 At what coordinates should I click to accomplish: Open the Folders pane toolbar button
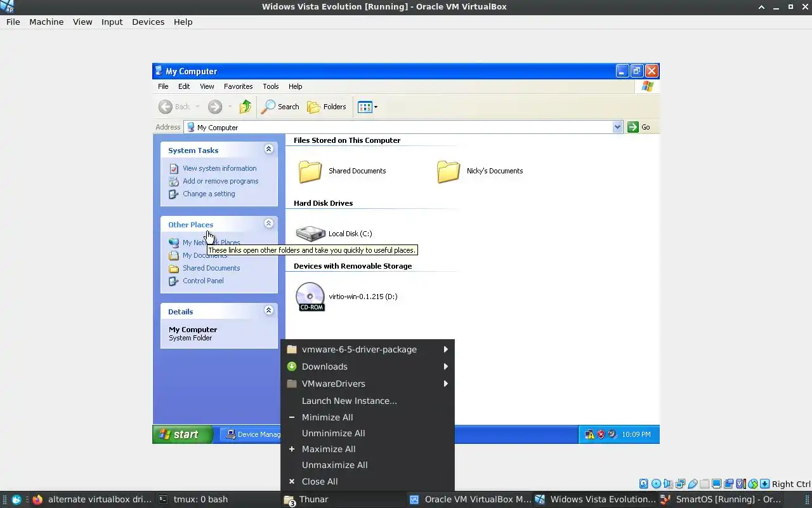[x=327, y=107]
